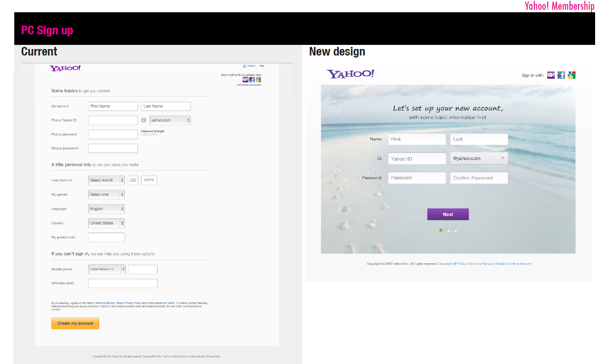609x364 pixels.
Task: Open Copyright/IP Policy link in Current footer
Action: 152,357
